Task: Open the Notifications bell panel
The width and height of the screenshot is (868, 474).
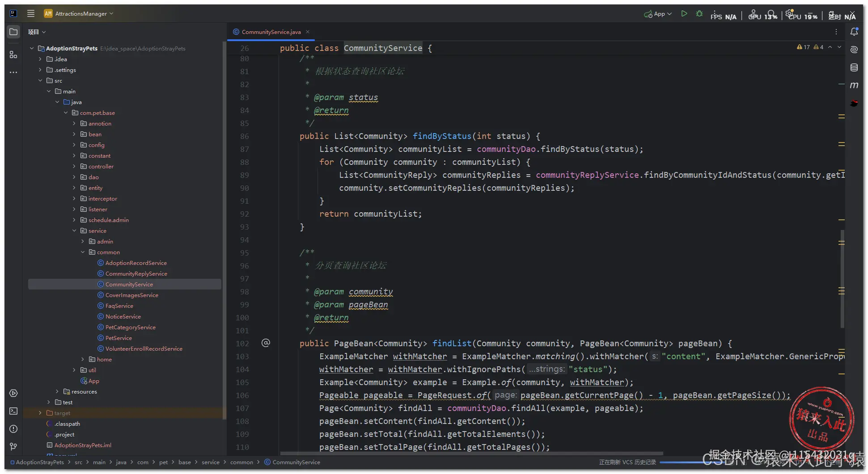Action: tap(854, 32)
